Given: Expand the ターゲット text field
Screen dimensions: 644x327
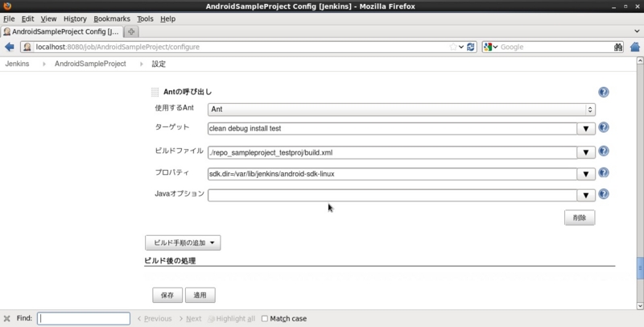Looking at the screenshot, I should (586, 129).
